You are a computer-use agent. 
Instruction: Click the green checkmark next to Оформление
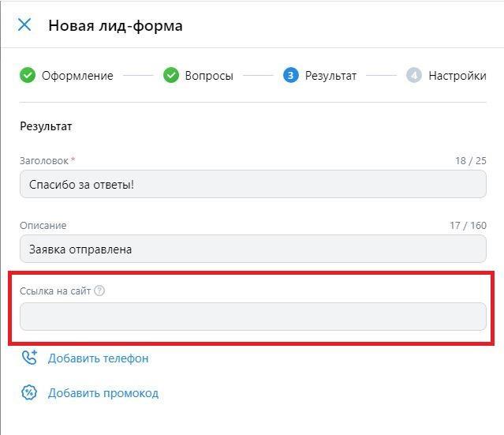click(28, 75)
